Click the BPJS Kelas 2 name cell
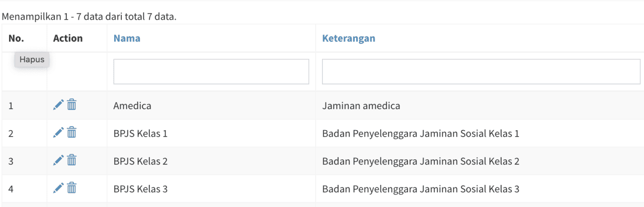 point(140,161)
